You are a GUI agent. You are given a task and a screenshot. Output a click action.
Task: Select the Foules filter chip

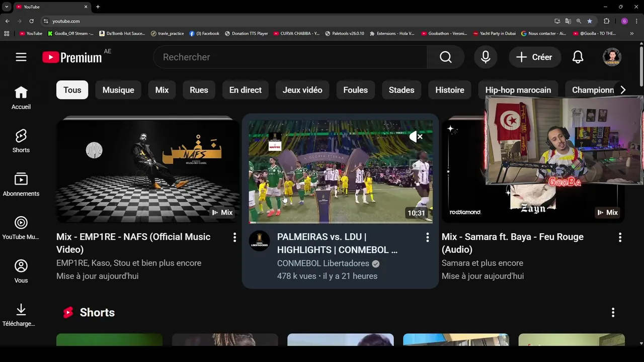tap(356, 90)
